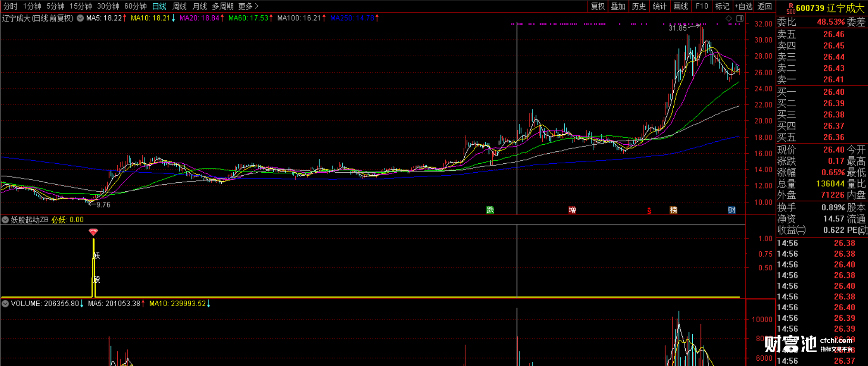
Task: Select the 周线 weekly tab
Action: coord(180,6)
